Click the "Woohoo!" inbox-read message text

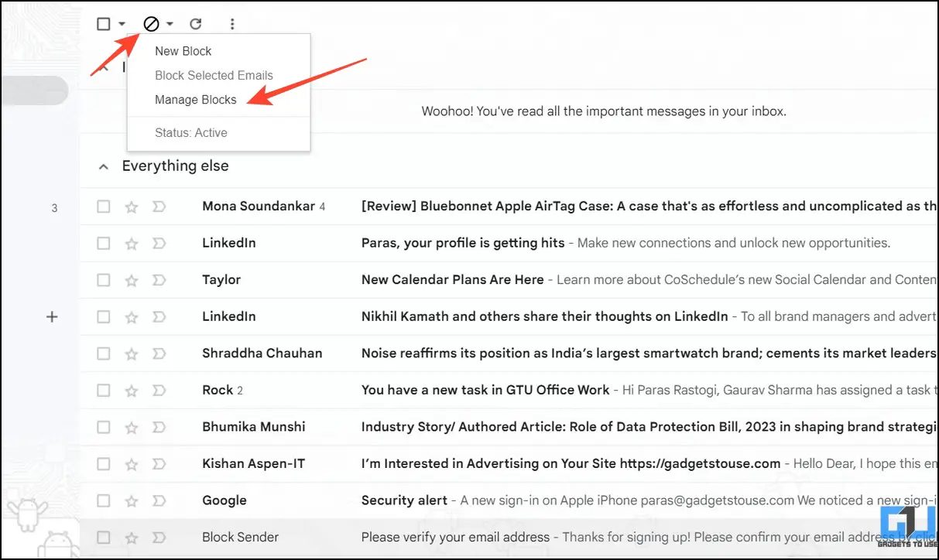(x=604, y=111)
